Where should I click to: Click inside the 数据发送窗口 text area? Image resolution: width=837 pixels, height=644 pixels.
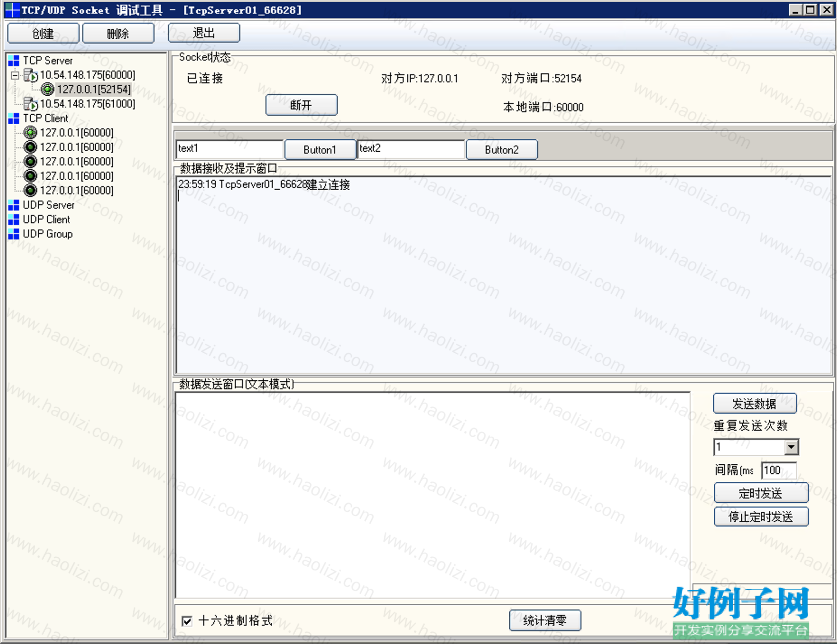[x=432, y=495]
